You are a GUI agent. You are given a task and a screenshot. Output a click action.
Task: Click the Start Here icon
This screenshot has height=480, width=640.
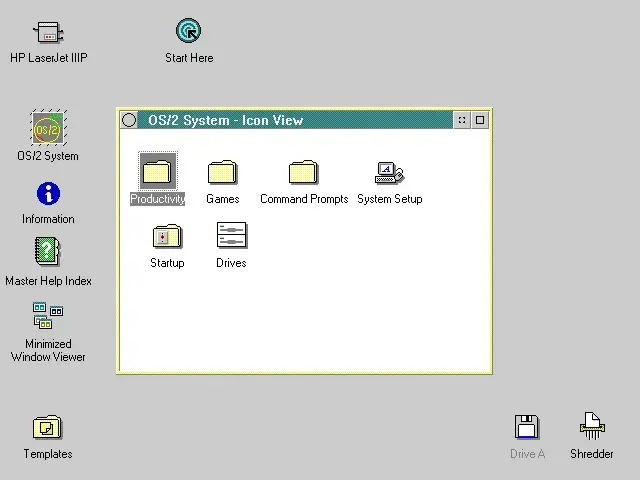click(x=189, y=30)
